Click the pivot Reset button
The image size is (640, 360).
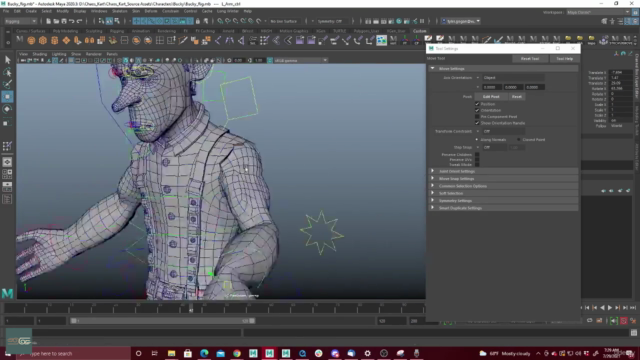click(517, 97)
